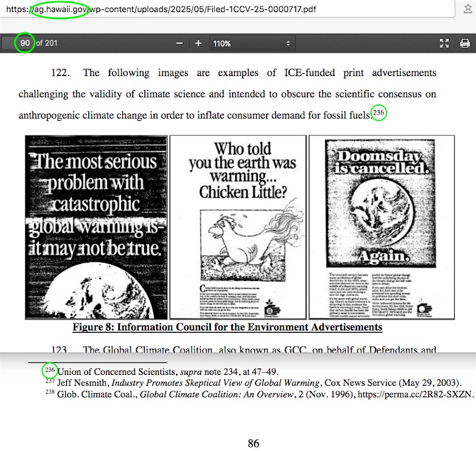Click footnote 236 Union of Concerned Scientists
This screenshot has width=476, height=451.
tap(167, 372)
